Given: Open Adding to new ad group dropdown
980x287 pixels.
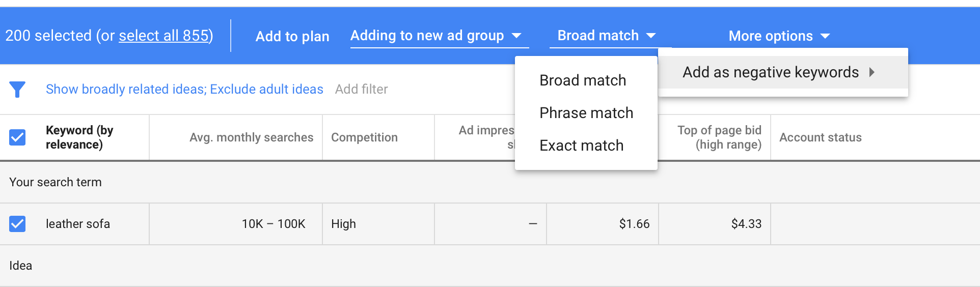Looking at the screenshot, I should coord(439,36).
